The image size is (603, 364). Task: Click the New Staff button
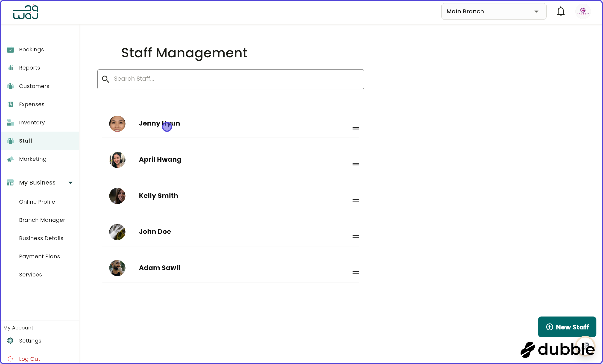[567, 327]
